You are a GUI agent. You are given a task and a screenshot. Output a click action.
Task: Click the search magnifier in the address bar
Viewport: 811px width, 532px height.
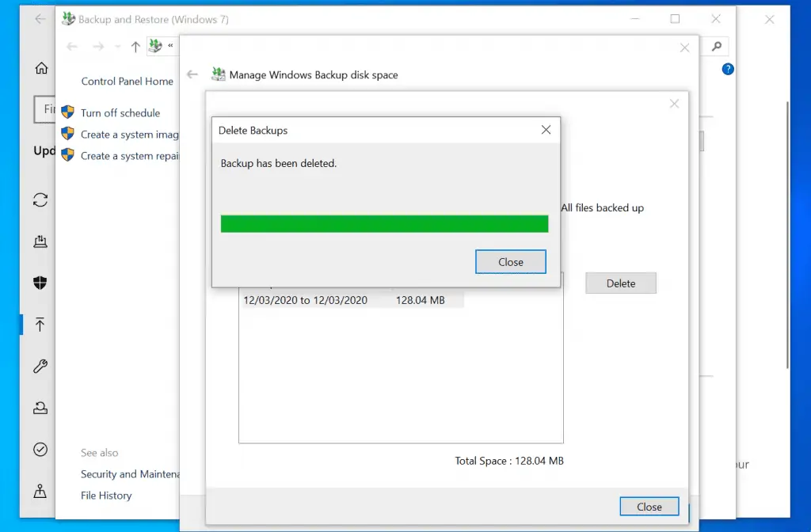tap(715, 47)
